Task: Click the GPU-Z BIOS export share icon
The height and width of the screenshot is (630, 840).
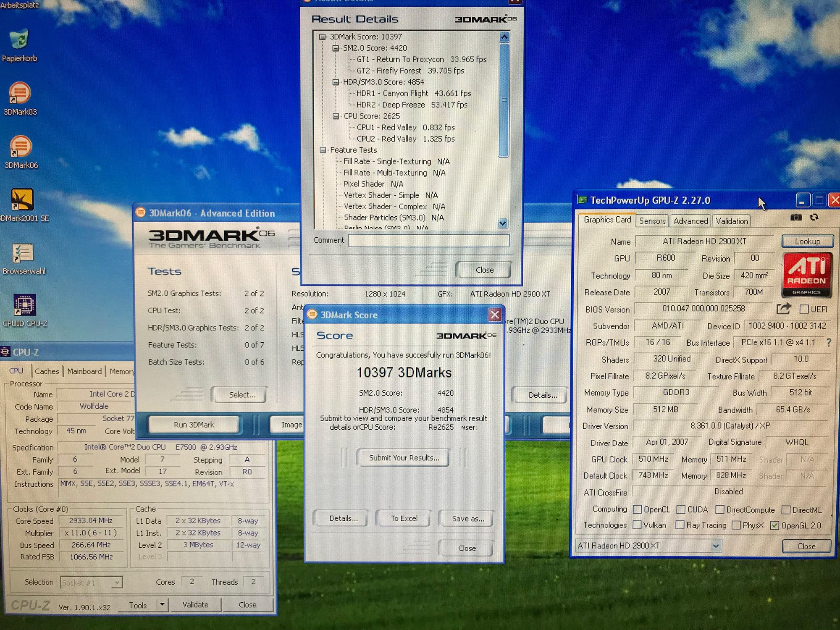Action: [x=783, y=308]
